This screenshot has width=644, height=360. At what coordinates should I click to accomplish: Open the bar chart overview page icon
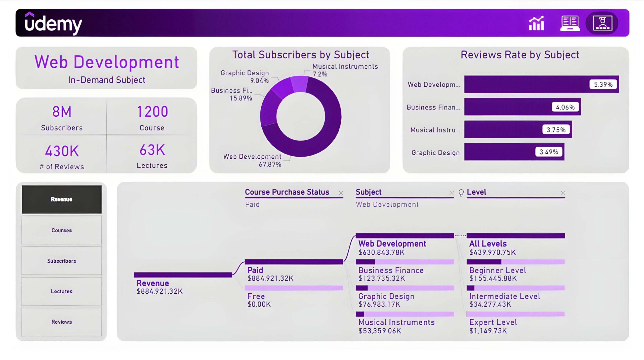[536, 23]
